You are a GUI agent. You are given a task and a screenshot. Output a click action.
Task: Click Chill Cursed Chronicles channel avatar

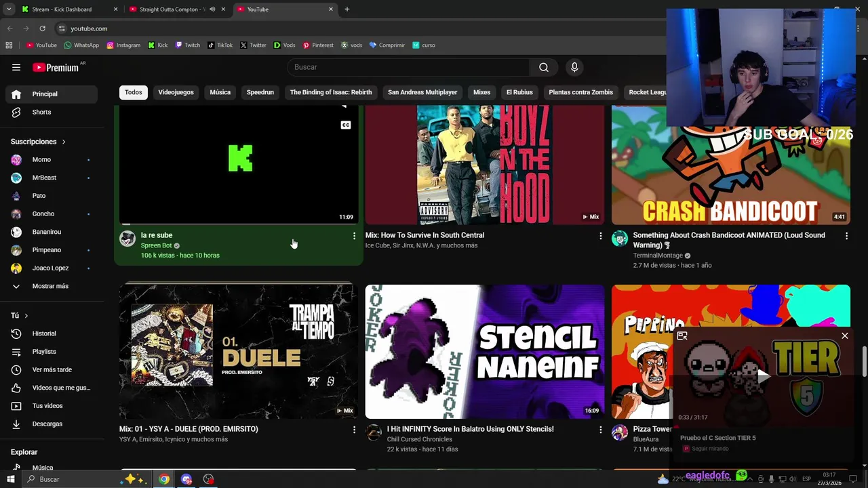374,432
